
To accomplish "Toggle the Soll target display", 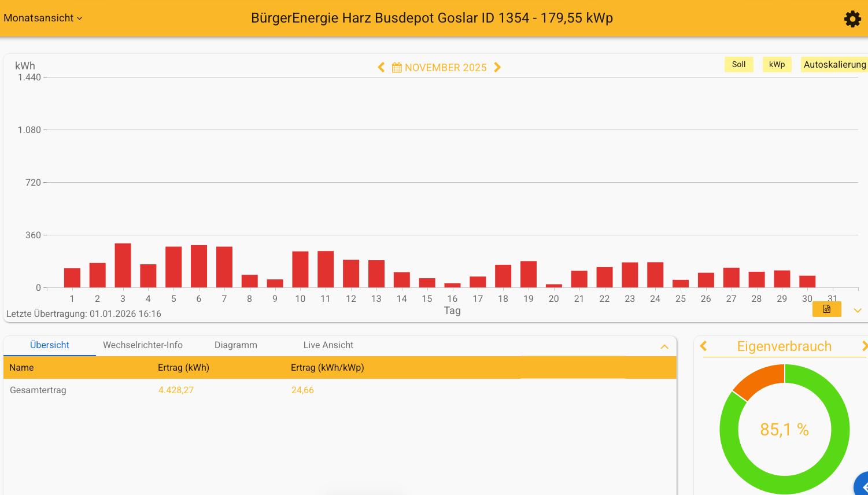I will (x=738, y=65).
